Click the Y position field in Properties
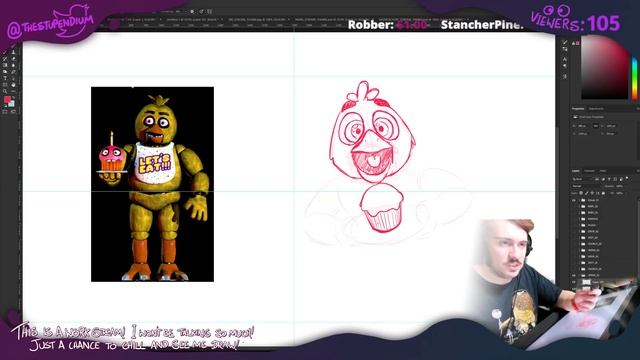This screenshot has width=640, height=360. pyautogui.click(x=611, y=134)
